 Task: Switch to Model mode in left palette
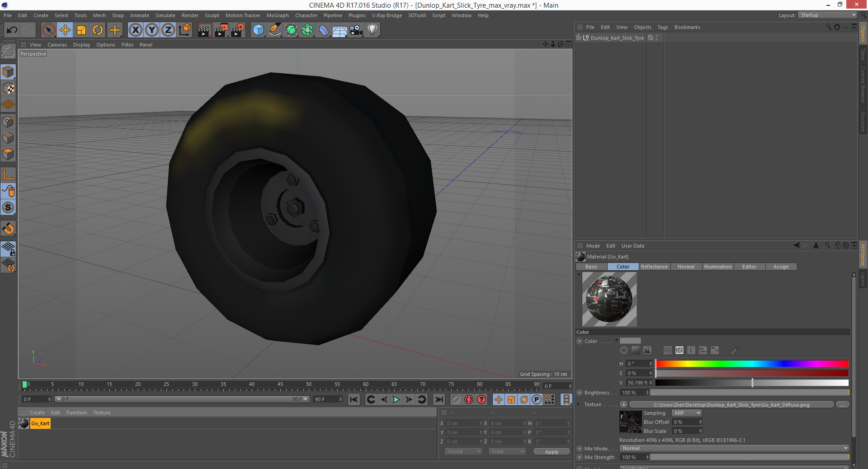point(9,72)
